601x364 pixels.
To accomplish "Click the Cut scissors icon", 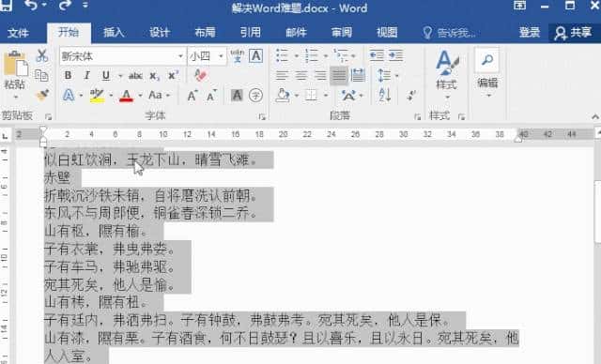I will 41,56.
